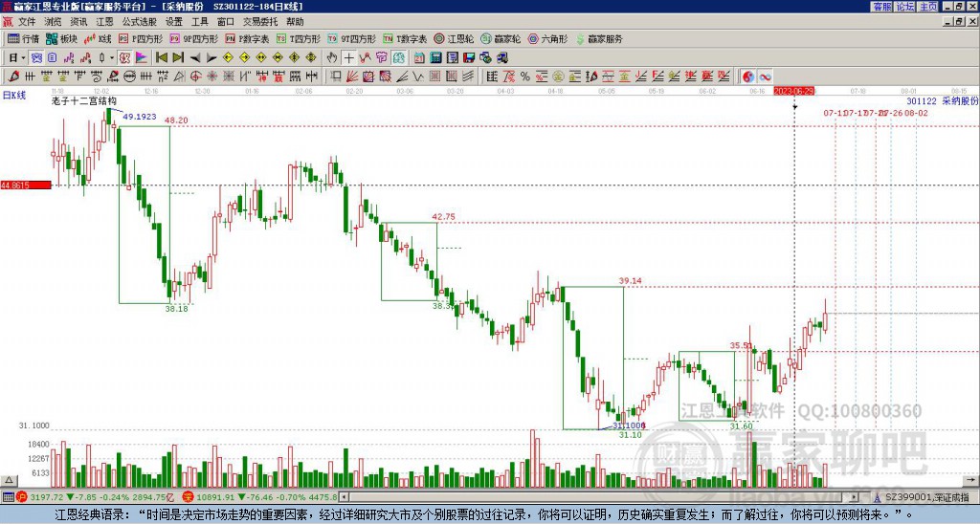Click the Shanghai index 3197.72 status entry
The image size is (980, 524).
click(95, 497)
